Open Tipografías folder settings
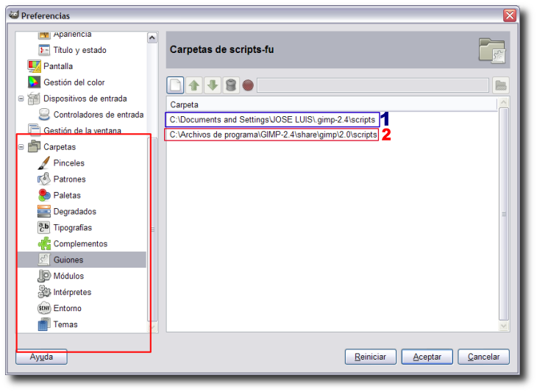 [x=73, y=228]
